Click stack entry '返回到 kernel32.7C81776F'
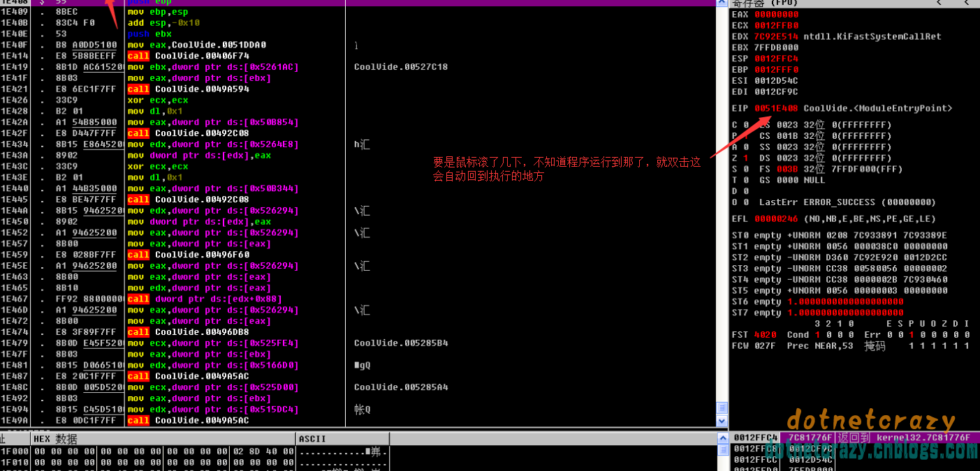Viewport: 980px width, 471px height. (905, 438)
